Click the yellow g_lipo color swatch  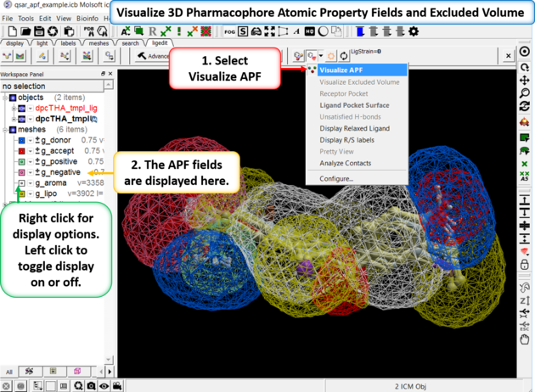[x=21, y=194]
